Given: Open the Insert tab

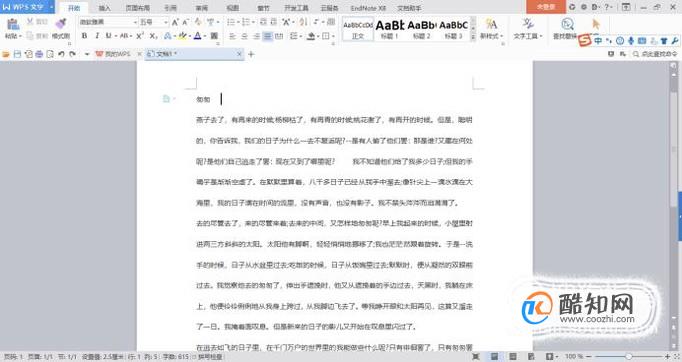Looking at the screenshot, I should (x=104, y=8).
